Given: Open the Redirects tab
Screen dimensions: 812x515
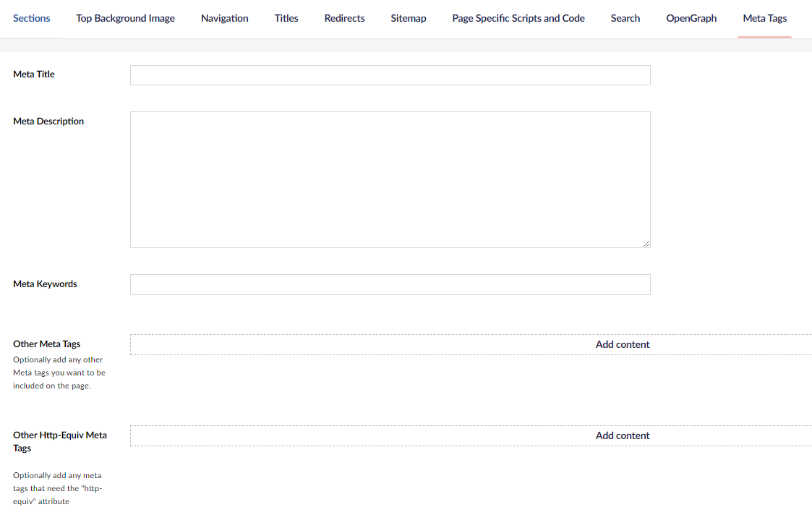Looking at the screenshot, I should 344,18.
